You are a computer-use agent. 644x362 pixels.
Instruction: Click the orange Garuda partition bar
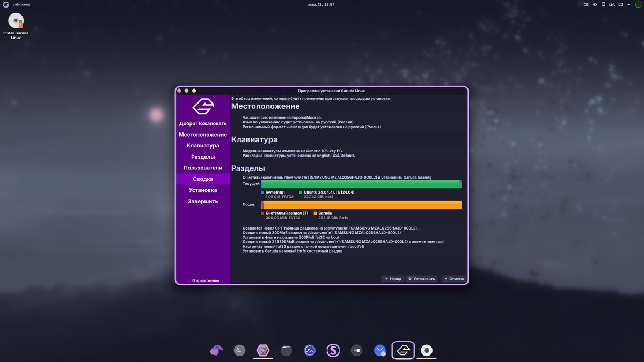tap(362, 205)
